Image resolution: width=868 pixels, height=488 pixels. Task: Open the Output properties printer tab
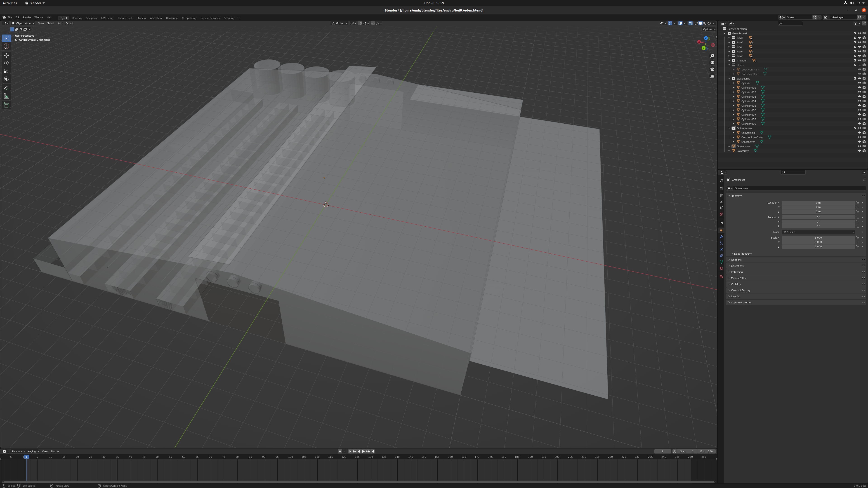(721, 195)
